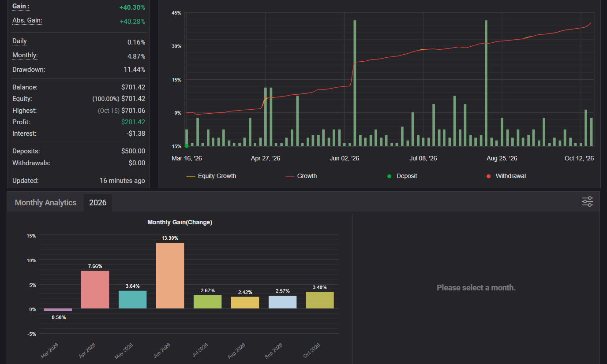This screenshot has width=607, height=364.
Task: Select the Sep 2026 bar showing 2.57%
Action: pos(282,302)
